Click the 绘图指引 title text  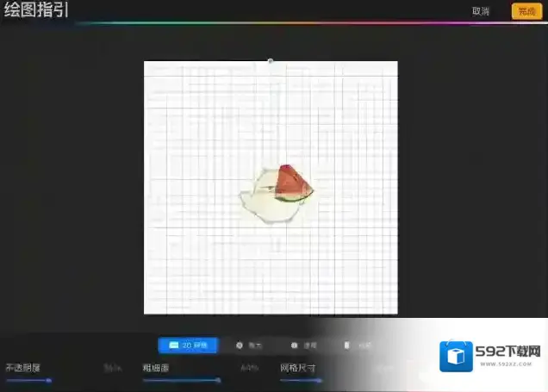click(x=36, y=11)
